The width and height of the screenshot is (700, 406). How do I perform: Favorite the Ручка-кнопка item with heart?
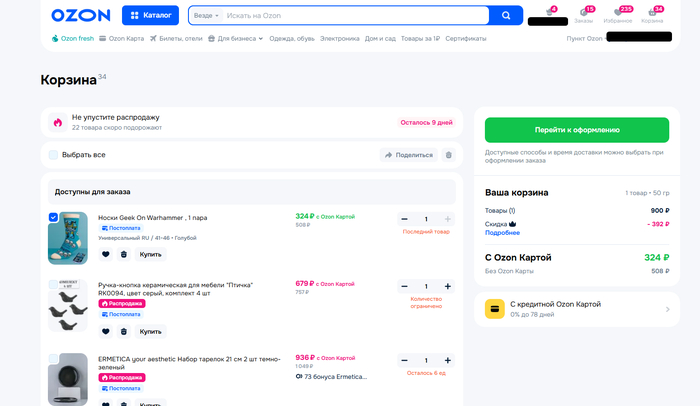105,331
